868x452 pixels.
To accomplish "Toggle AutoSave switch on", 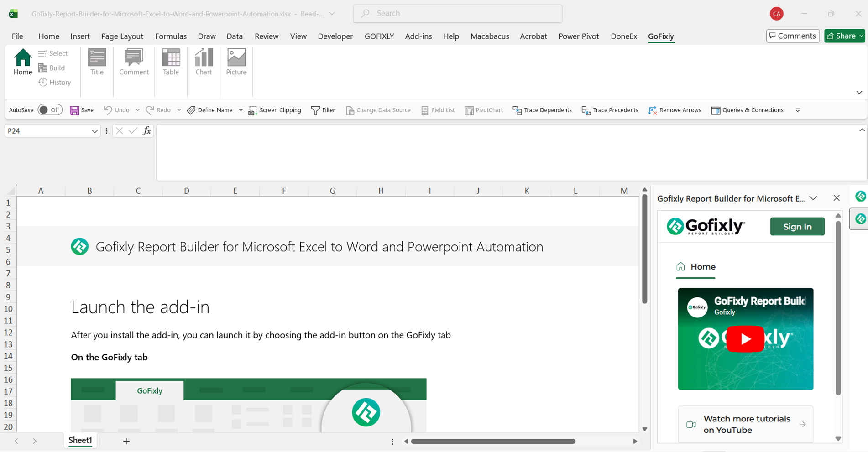I will (50, 110).
